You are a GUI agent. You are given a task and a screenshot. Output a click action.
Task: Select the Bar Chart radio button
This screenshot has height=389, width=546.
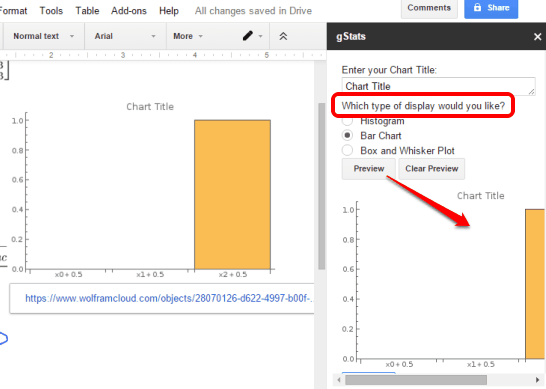pyautogui.click(x=347, y=135)
